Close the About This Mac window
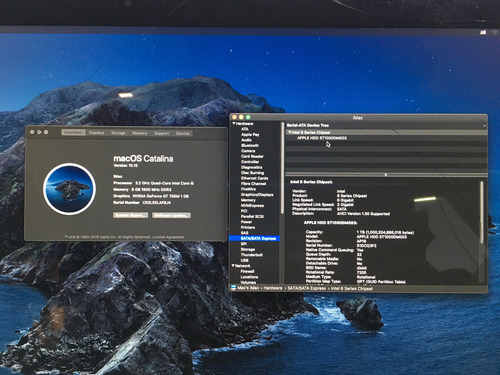The image size is (500, 375). tap(32, 132)
